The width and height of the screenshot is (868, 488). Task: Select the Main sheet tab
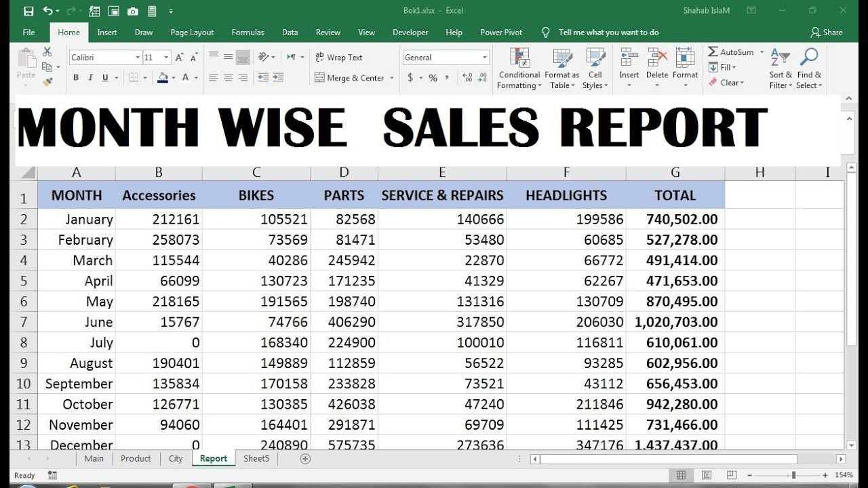coord(94,458)
